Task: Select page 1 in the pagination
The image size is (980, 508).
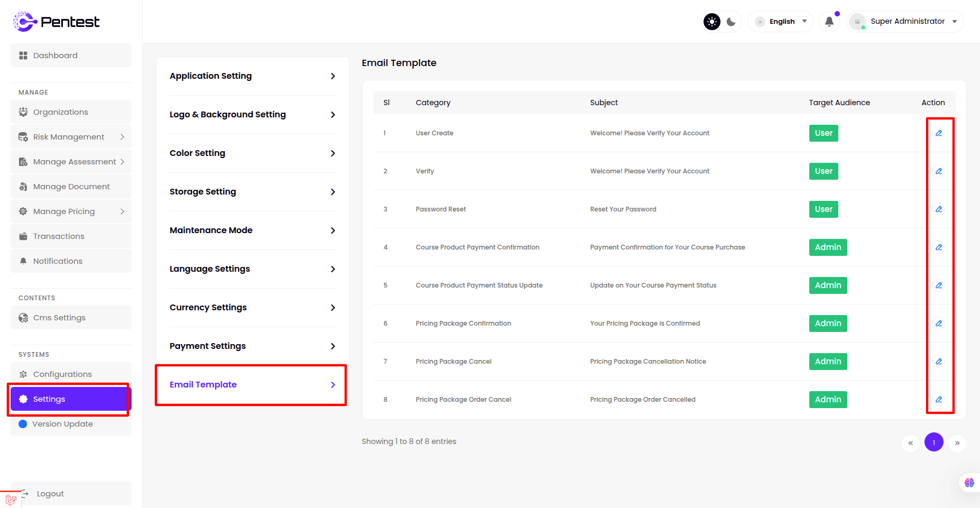Action: (x=933, y=442)
